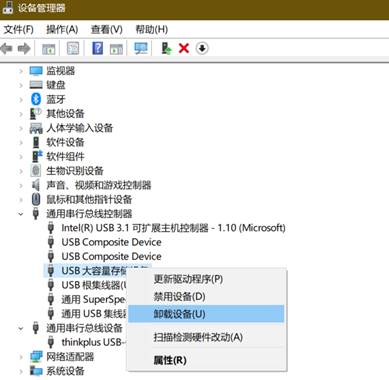Choose 扫描检测硬件改动(A) in context menu
The height and width of the screenshot is (380, 389).
[207, 337]
